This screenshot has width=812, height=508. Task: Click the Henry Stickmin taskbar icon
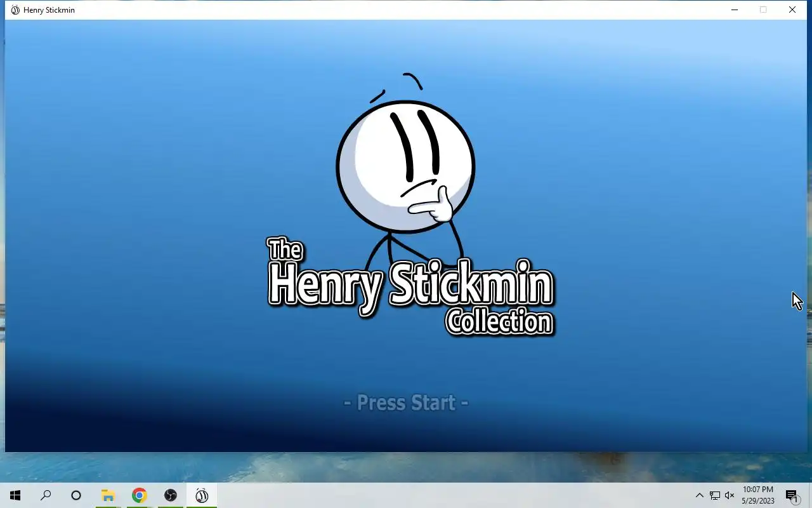[202, 495]
